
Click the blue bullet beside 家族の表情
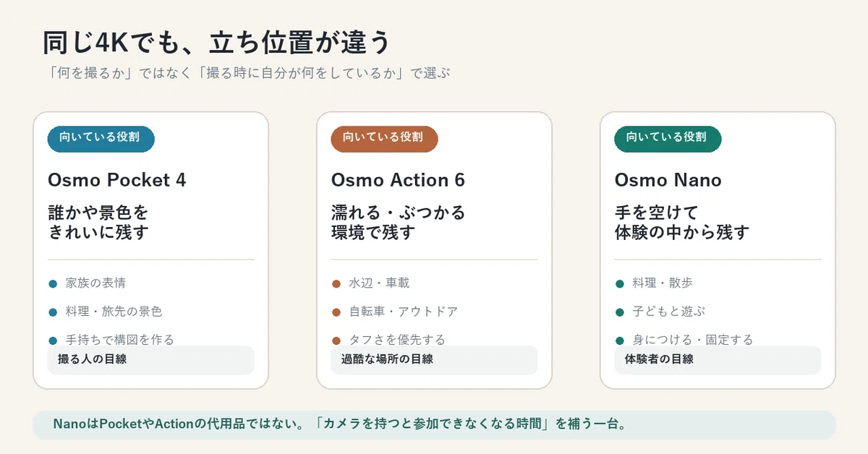[53, 283]
